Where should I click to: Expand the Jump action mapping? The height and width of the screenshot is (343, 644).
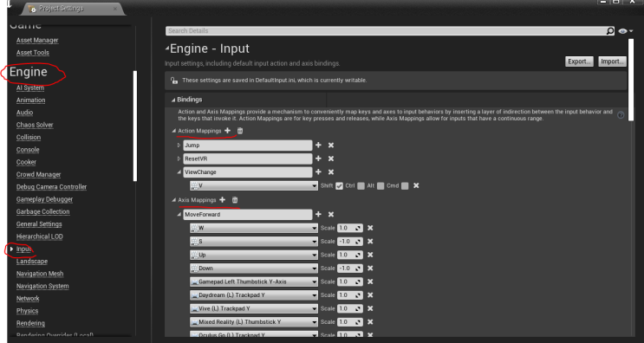[179, 146]
